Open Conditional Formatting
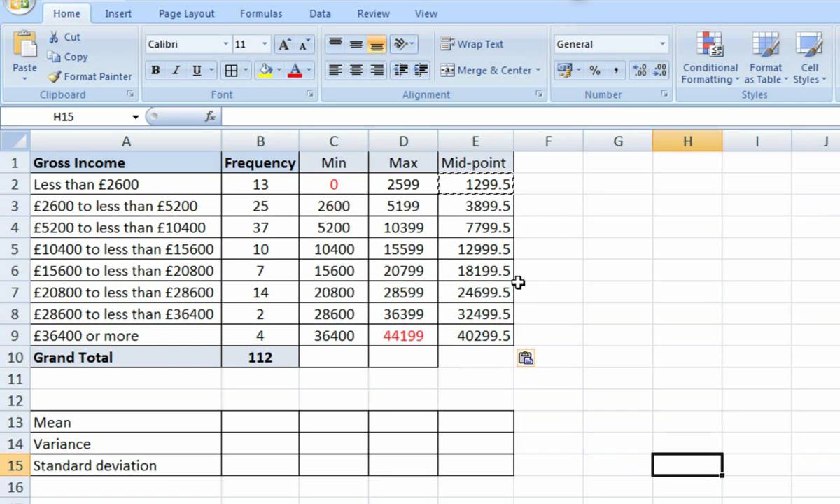The width and height of the screenshot is (840, 504). pos(710,59)
